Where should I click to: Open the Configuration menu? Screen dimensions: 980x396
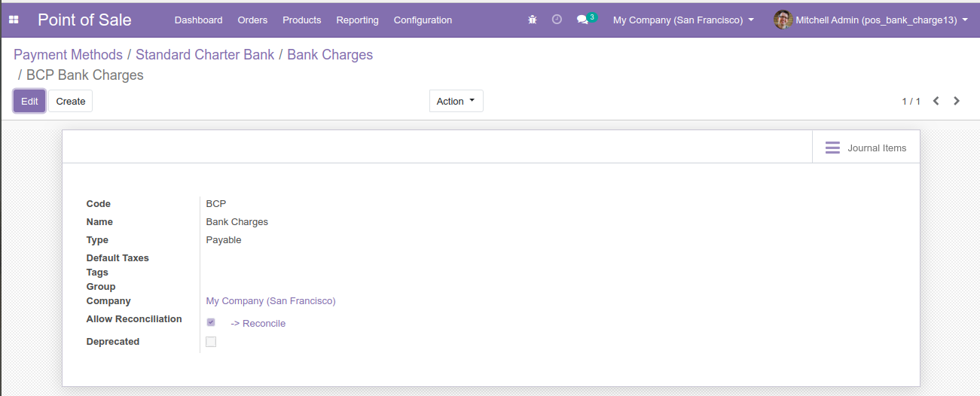(x=423, y=20)
